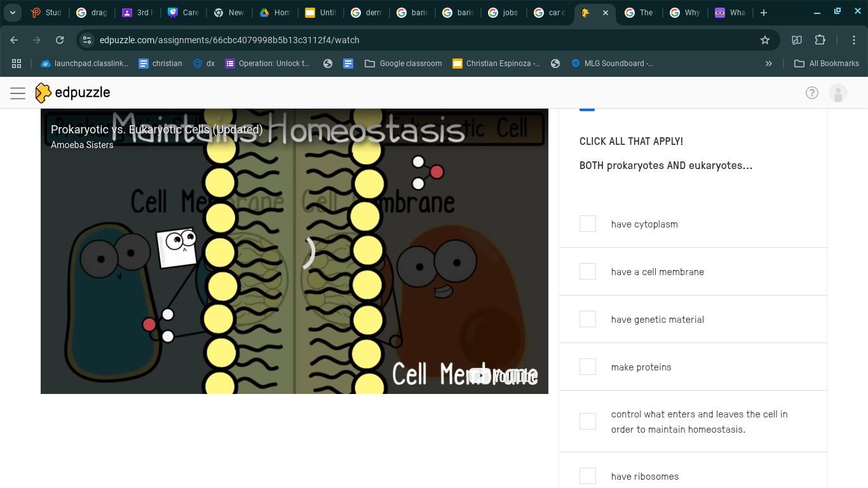Switch to the 'jobs' Google tab
Screen dimensions: 868x488
coord(504,13)
